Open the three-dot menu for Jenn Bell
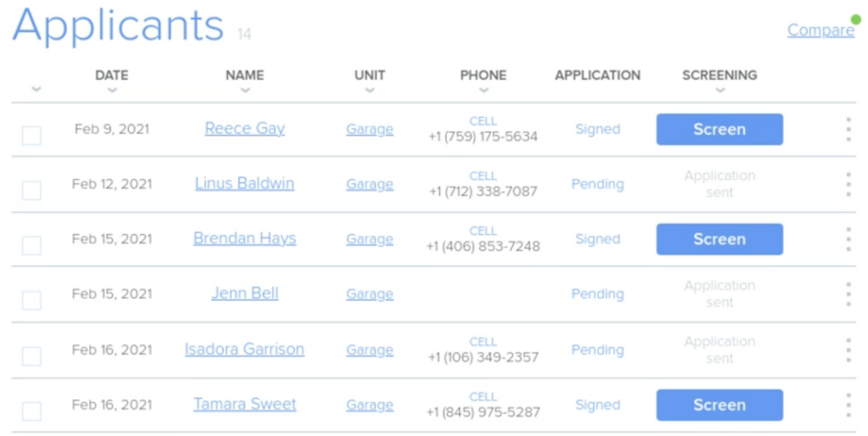The width and height of the screenshot is (868, 436). coord(848,293)
